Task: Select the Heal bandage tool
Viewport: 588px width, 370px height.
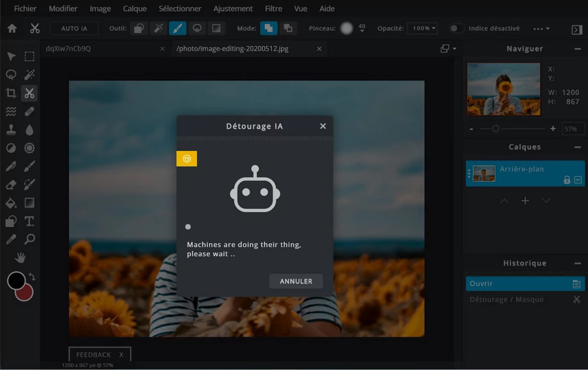Action: (29, 112)
